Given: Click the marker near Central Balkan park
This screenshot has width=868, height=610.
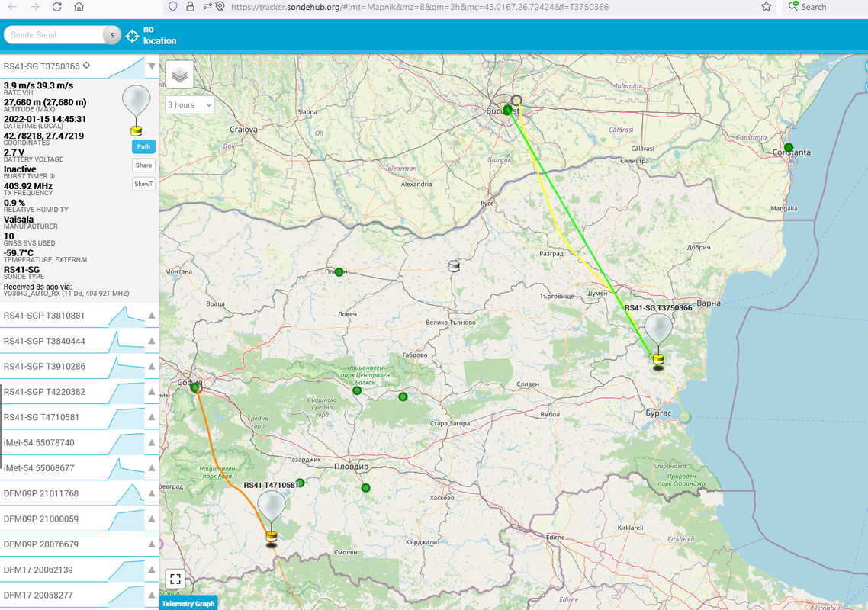Looking at the screenshot, I should [x=357, y=391].
